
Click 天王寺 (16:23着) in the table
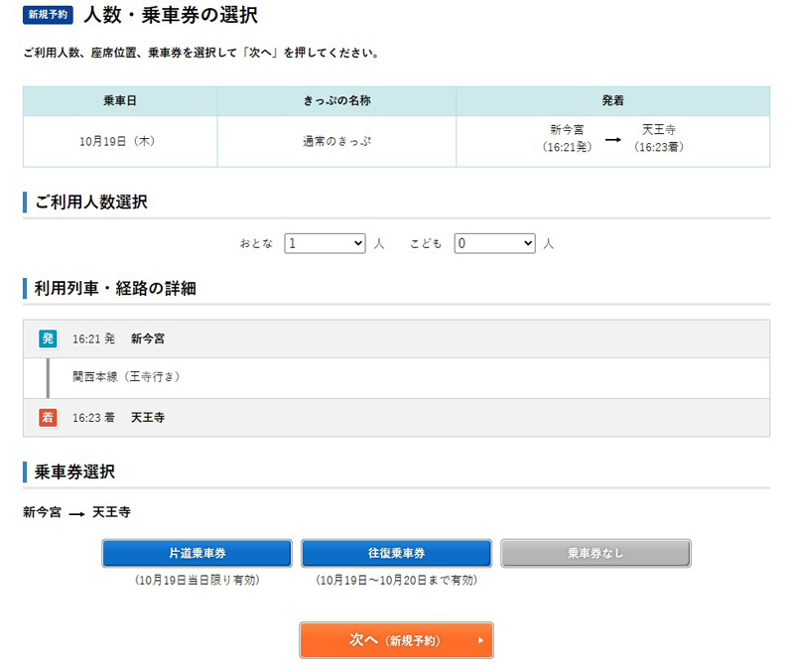point(659,138)
